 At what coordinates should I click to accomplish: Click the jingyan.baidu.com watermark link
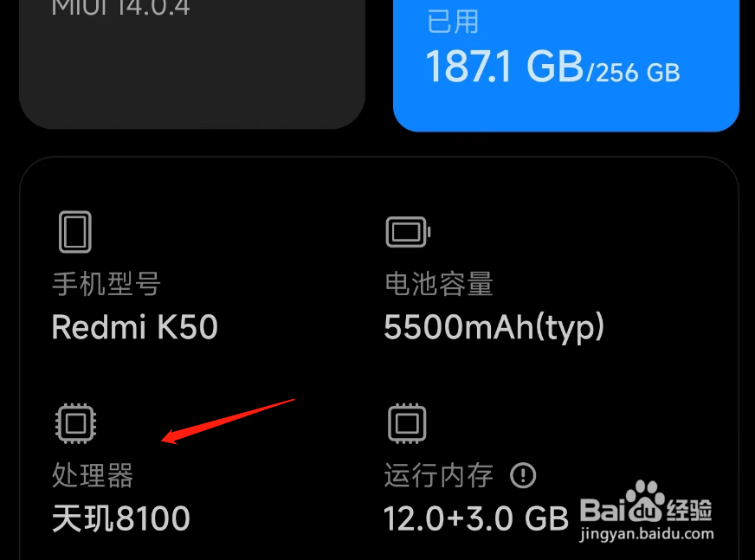(x=647, y=534)
